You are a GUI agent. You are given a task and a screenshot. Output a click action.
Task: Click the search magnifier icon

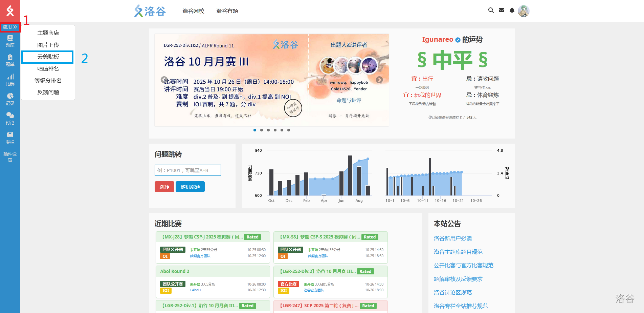coord(491,11)
